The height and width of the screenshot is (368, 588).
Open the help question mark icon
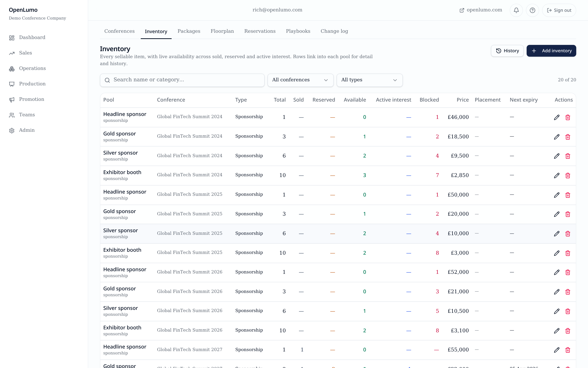532,10
